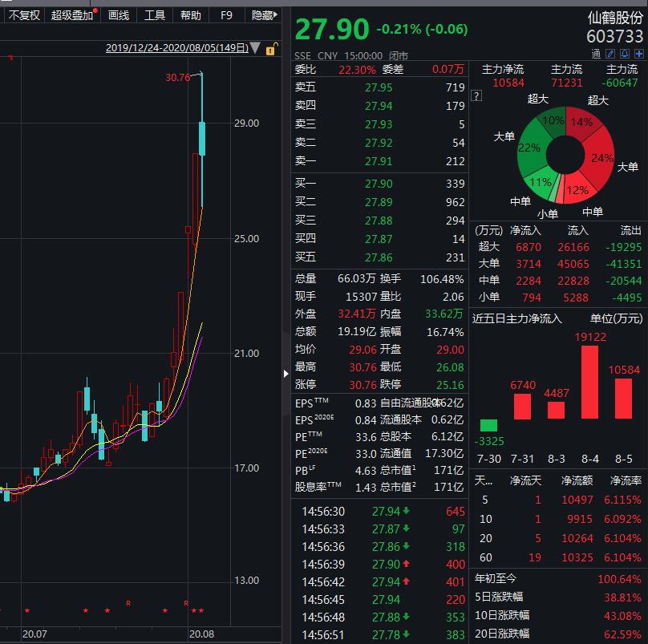648x644 pixels.
Task: Open the 不复权 adjustment selector
Action: pyautogui.click(x=23, y=14)
